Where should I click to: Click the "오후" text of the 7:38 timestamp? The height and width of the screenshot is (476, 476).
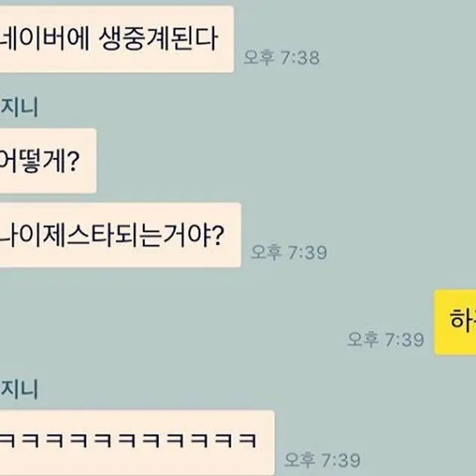pyautogui.click(x=259, y=57)
